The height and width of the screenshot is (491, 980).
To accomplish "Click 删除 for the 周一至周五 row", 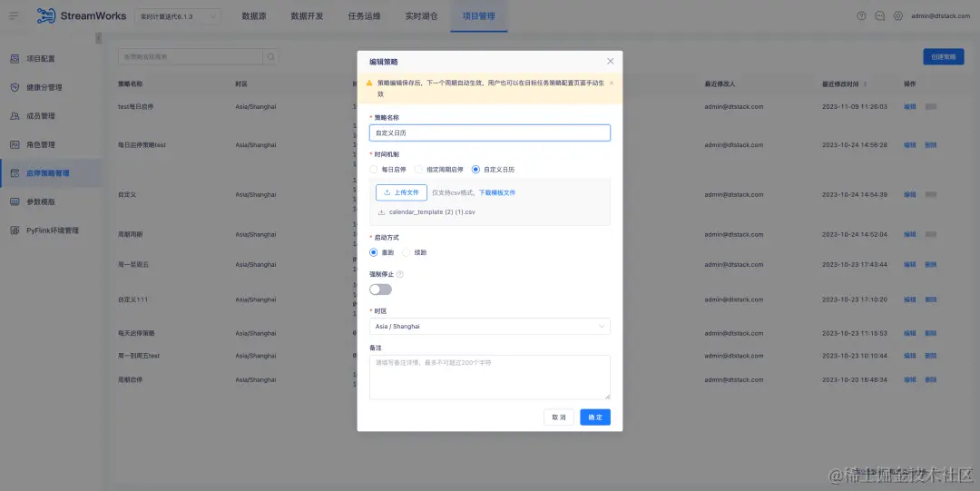I will [931, 265].
